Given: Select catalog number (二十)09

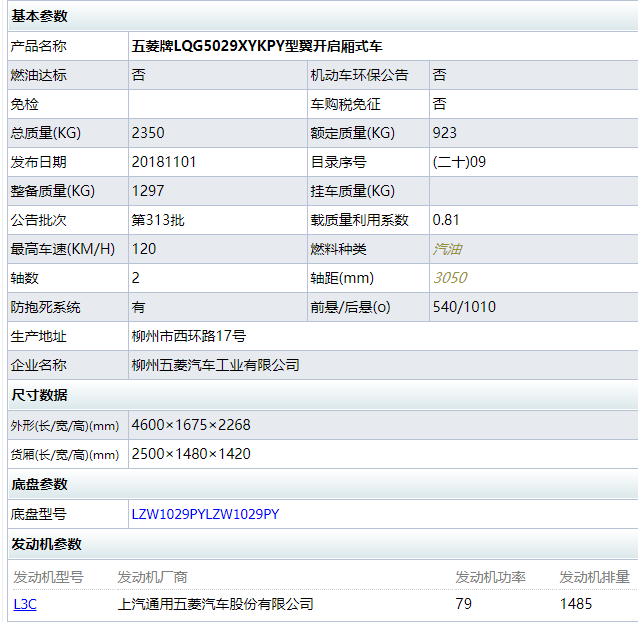Looking at the screenshot, I should tap(459, 162).
